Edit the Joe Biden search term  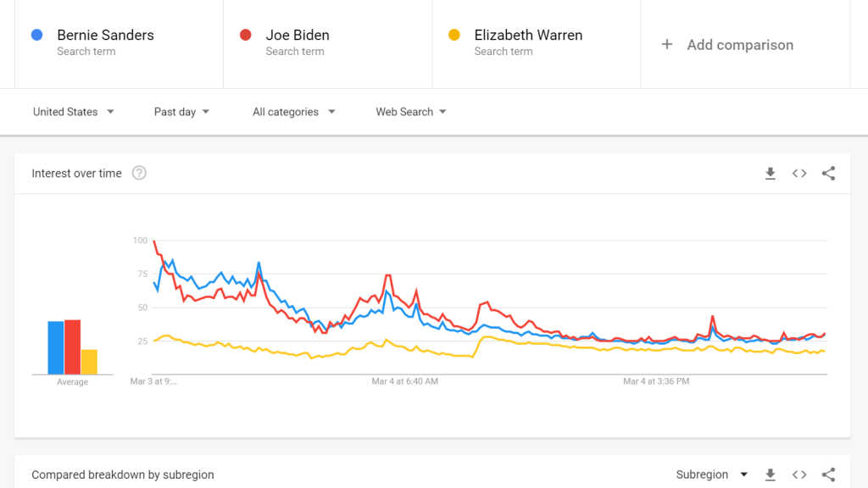tap(298, 36)
